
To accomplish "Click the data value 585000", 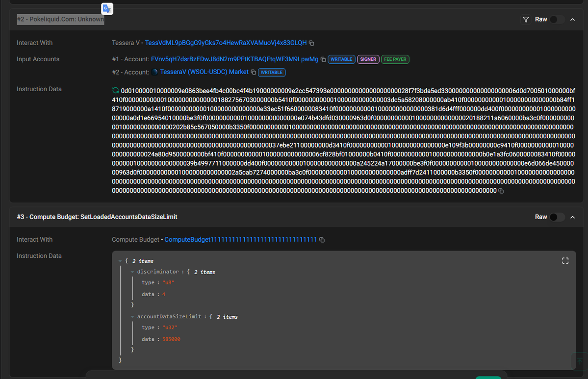I will click(171, 339).
